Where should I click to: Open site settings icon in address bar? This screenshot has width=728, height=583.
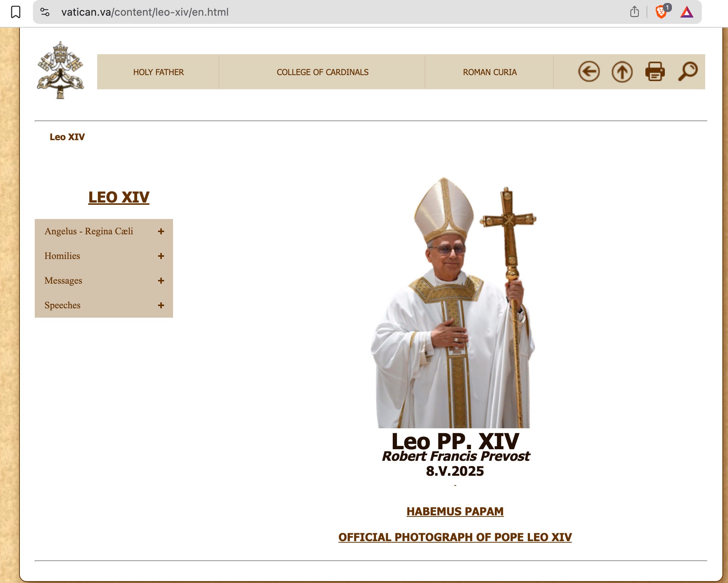click(45, 12)
